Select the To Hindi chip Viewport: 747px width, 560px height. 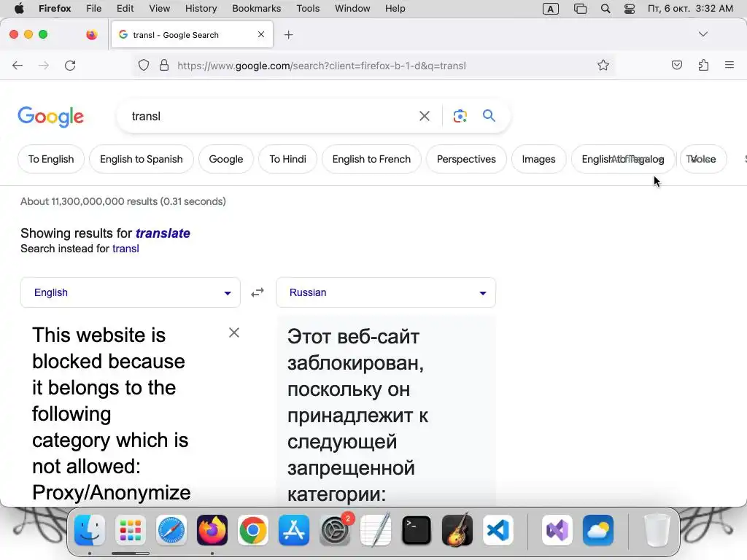[x=287, y=159]
